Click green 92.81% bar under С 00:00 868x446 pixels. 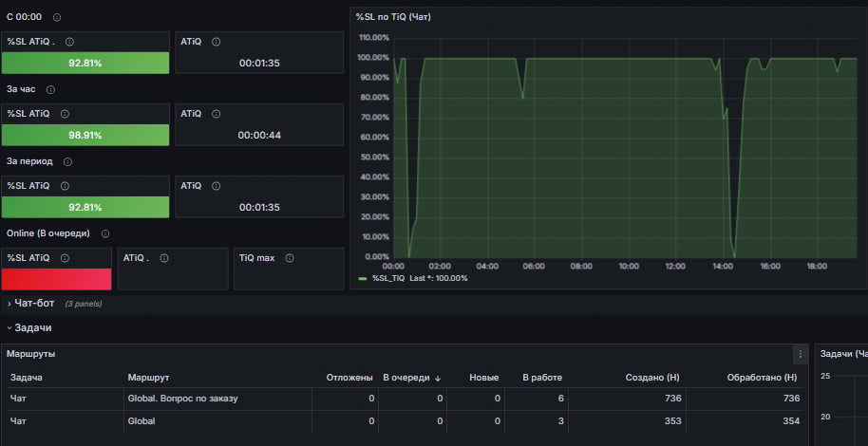coord(85,63)
